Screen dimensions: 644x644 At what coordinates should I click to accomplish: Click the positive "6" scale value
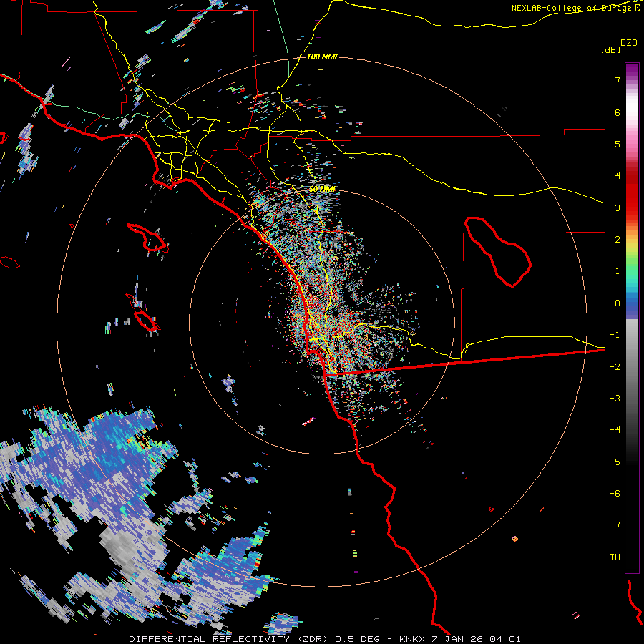[618, 112]
